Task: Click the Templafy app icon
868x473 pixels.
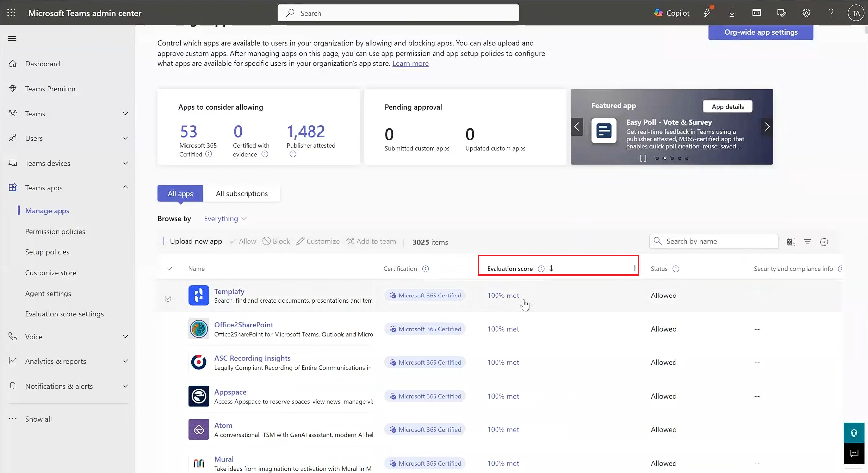Action: tap(199, 296)
